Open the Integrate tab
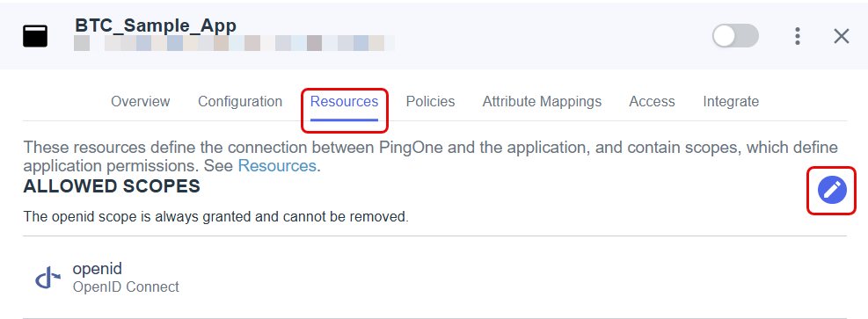This screenshot has width=868, height=319. [x=731, y=102]
